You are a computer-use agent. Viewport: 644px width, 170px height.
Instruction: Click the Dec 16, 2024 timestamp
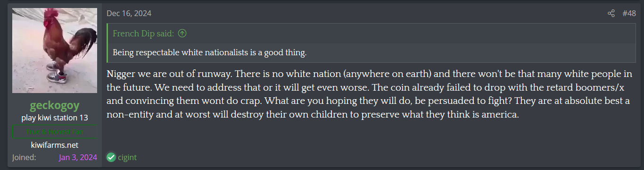[129, 13]
